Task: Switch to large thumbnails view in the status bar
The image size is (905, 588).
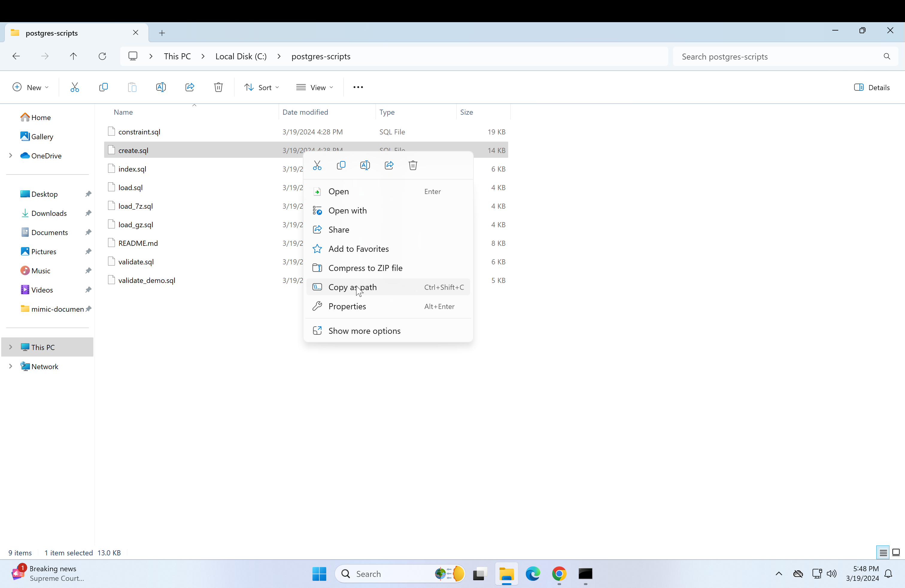Action: [x=896, y=553]
